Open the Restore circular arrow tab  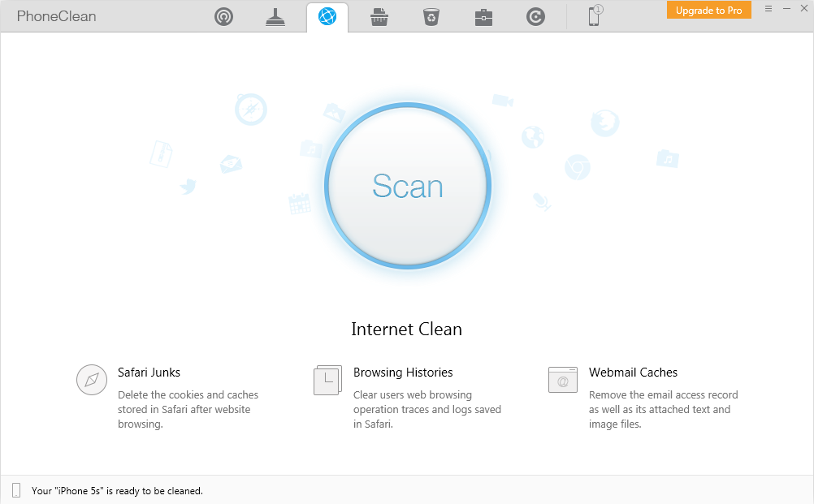pos(535,16)
